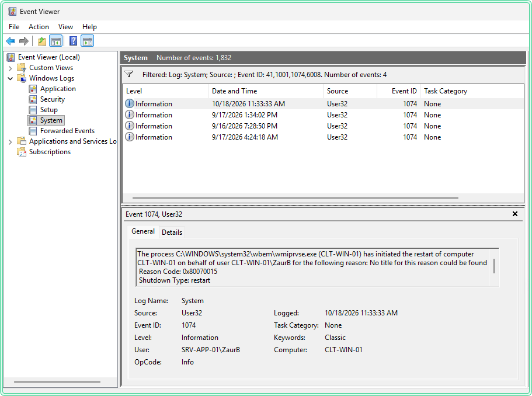Viewport: 532px width, 396px height.
Task: Click the Keywords value Classic
Action: (x=335, y=338)
